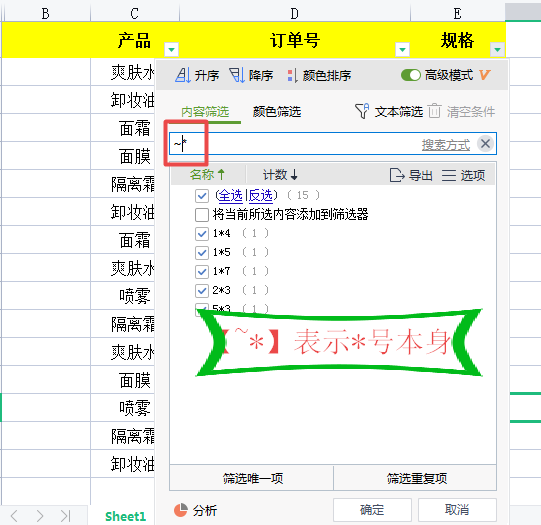
Task: Uncheck the 1*5 item
Action: point(202,252)
